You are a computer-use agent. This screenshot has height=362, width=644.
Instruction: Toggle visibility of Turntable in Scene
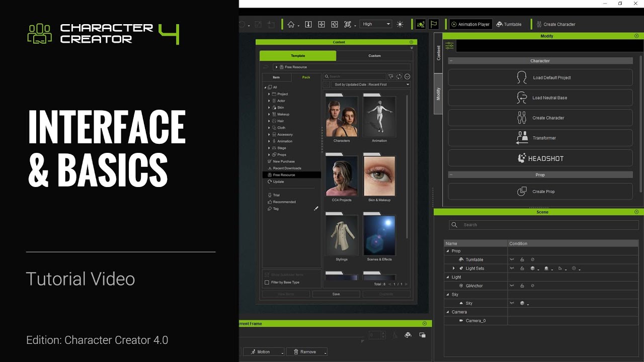point(512,259)
